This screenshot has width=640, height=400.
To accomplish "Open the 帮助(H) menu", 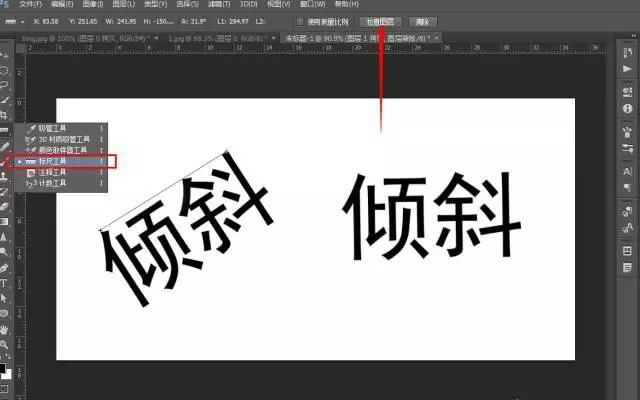I will [x=347, y=4].
